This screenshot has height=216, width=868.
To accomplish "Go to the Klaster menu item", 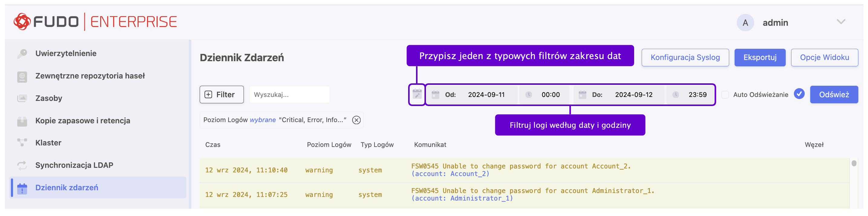I will 48,143.
